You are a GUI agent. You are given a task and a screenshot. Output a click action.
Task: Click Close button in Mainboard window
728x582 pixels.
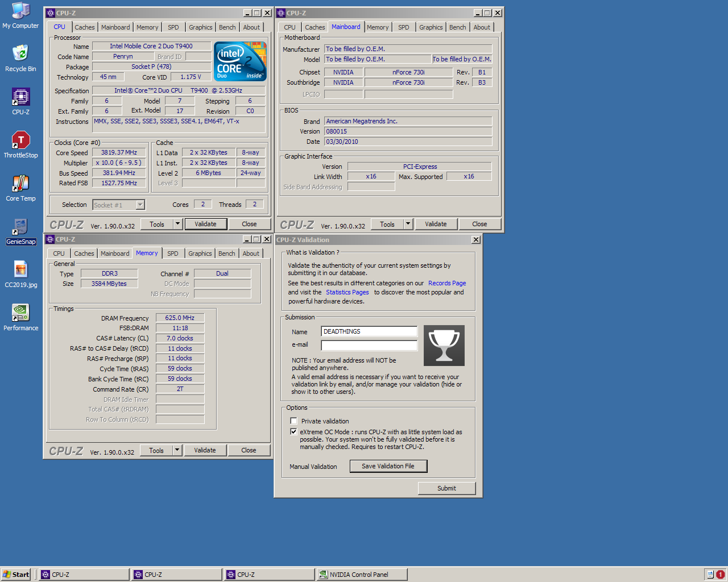tap(479, 224)
